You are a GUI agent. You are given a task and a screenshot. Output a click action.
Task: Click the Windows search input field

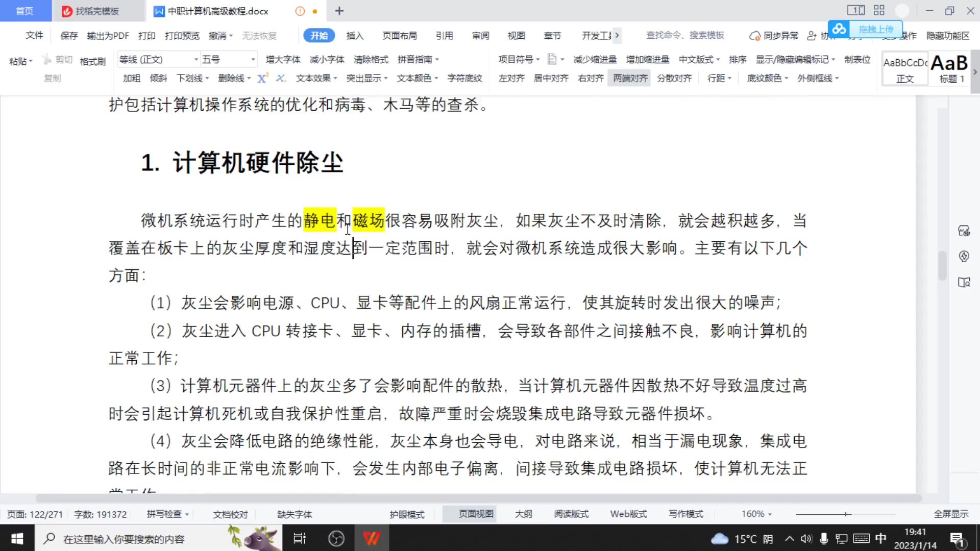pyautogui.click(x=128, y=538)
